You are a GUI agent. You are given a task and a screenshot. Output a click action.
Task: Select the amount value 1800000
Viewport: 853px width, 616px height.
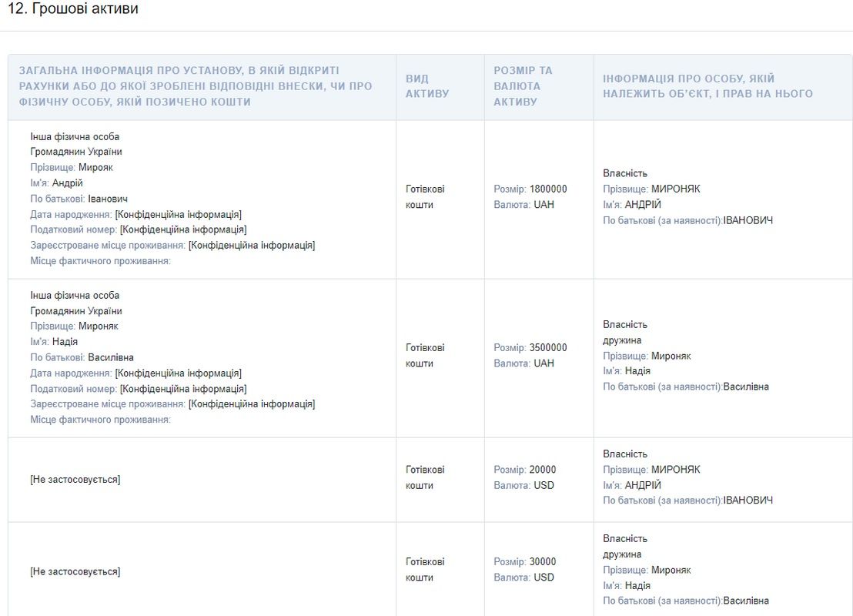point(548,189)
